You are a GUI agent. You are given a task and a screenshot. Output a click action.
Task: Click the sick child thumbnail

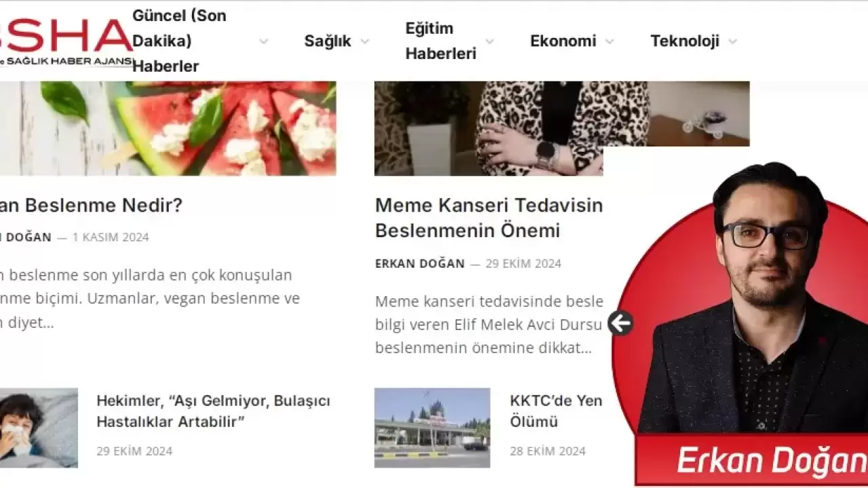click(39, 428)
